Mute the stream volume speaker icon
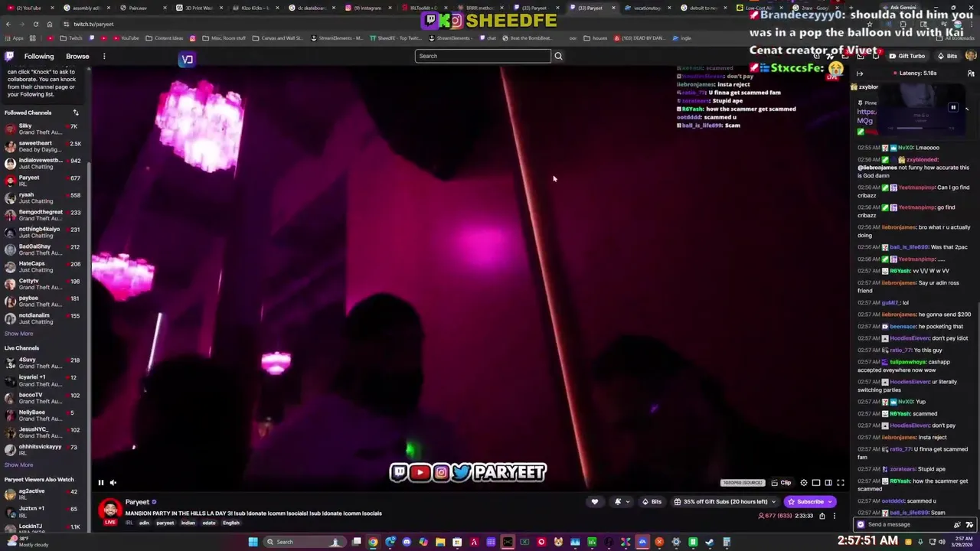980x551 pixels. pos(113,482)
